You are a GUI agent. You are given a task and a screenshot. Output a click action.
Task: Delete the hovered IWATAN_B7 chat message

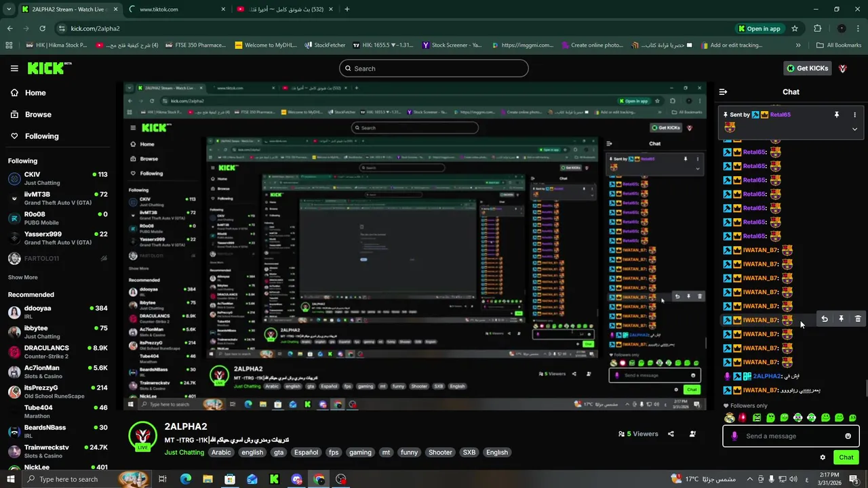[858, 319]
